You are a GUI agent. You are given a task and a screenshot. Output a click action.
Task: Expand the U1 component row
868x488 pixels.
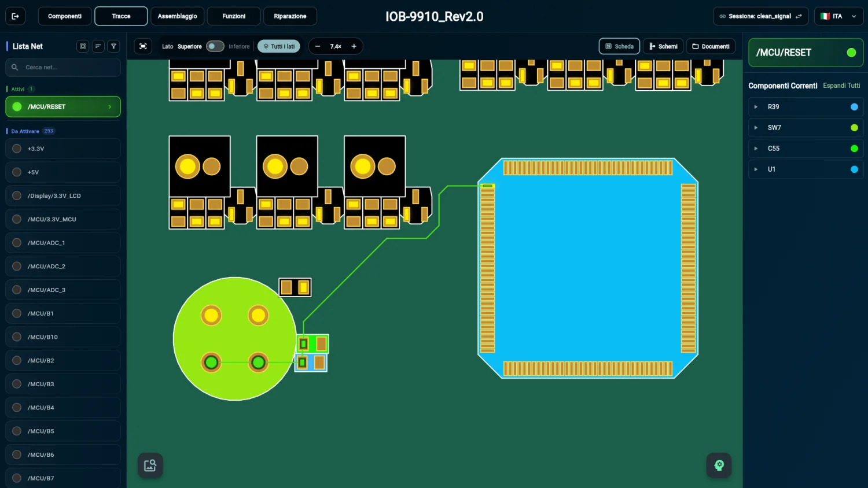point(756,169)
